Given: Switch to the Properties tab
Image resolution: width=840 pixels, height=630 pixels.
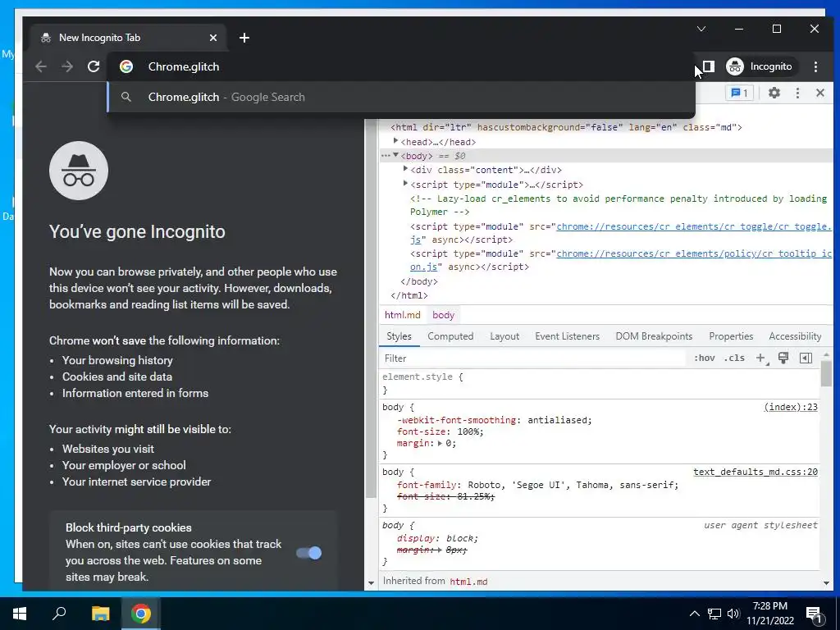Looking at the screenshot, I should (731, 336).
